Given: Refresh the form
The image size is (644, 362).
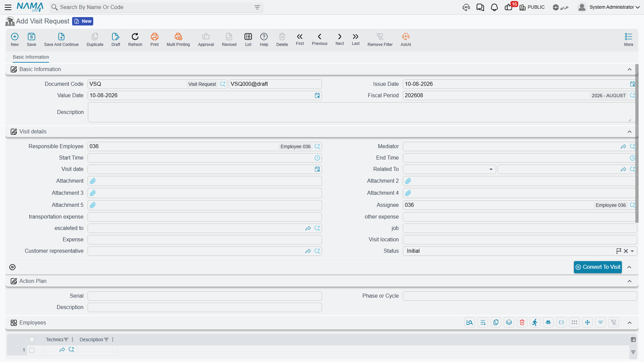Looking at the screenshot, I should [135, 40].
